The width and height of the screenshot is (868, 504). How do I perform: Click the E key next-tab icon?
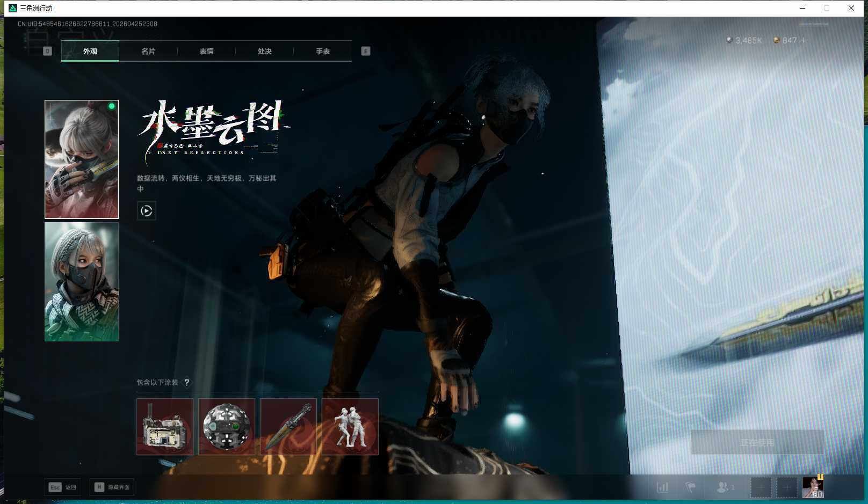click(366, 51)
